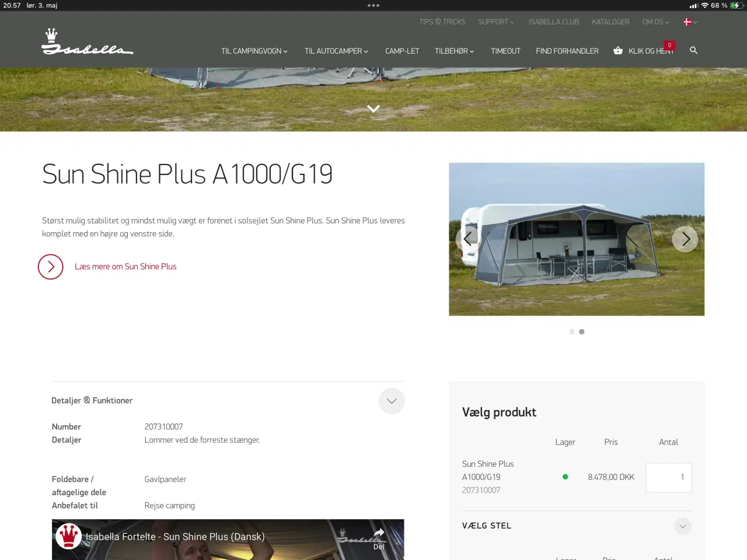Go to ISABELLA CLUB
Image resolution: width=747 pixels, height=560 pixels.
(554, 22)
